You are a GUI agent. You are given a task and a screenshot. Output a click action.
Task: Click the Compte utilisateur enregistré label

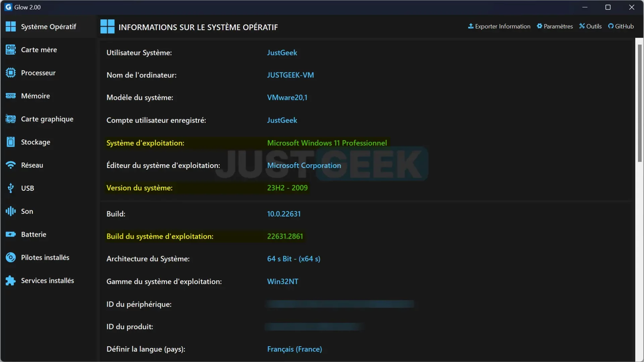(x=156, y=120)
